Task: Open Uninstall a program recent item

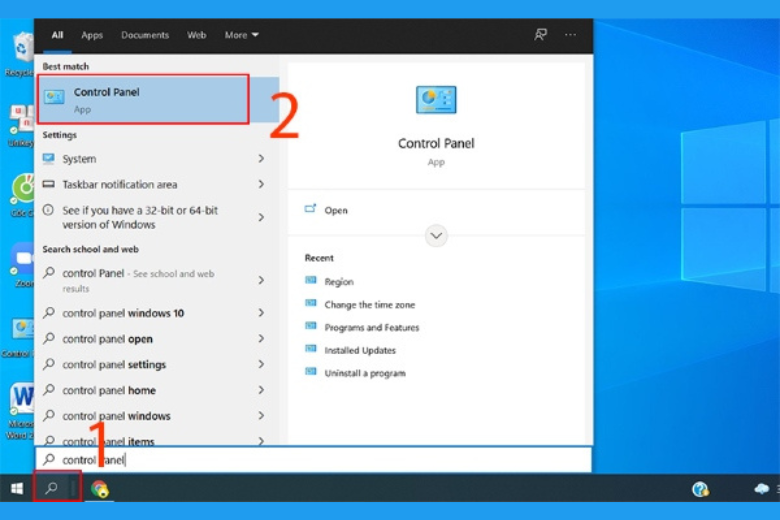Action: pyautogui.click(x=365, y=373)
